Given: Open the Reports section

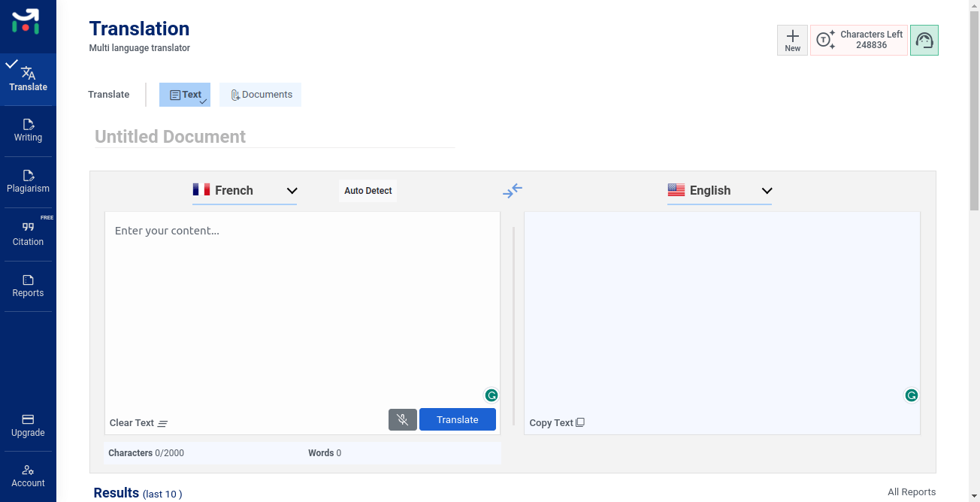Looking at the screenshot, I should point(28,286).
